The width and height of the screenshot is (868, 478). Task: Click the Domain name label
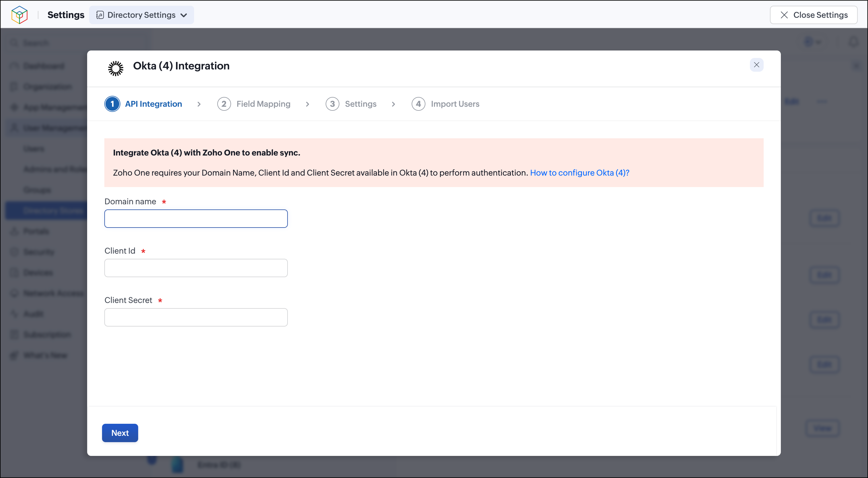tap(130, 201)
